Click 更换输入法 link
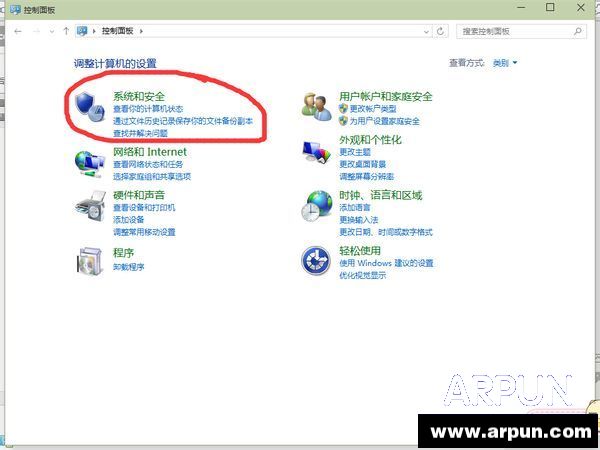 [x=359, y=220]
